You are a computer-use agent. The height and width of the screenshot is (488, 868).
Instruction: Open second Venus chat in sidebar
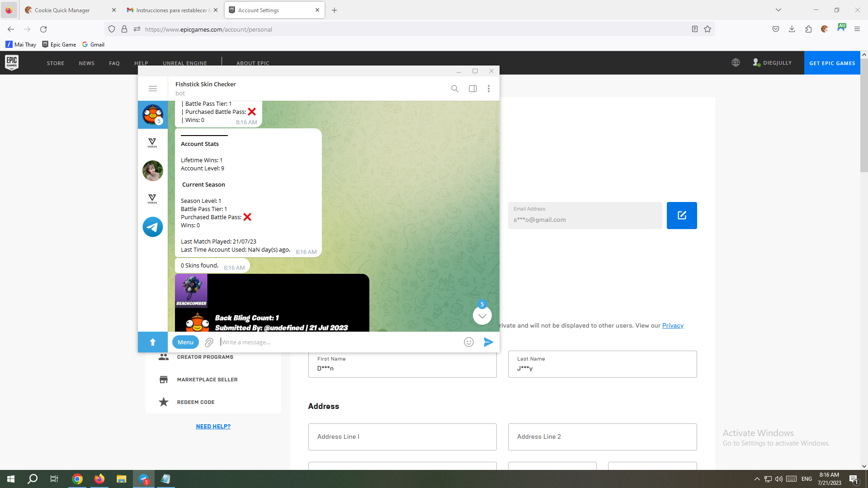152,199
